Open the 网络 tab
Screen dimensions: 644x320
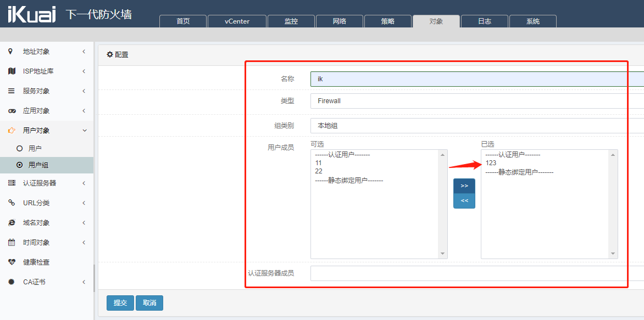pos(339,21)
